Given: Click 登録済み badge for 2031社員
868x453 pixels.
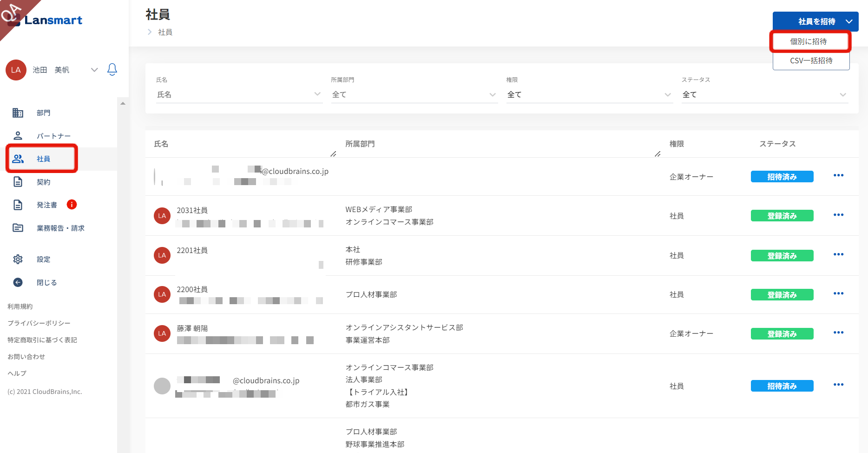Looking at the screenshot, I should tap(782, 216).
